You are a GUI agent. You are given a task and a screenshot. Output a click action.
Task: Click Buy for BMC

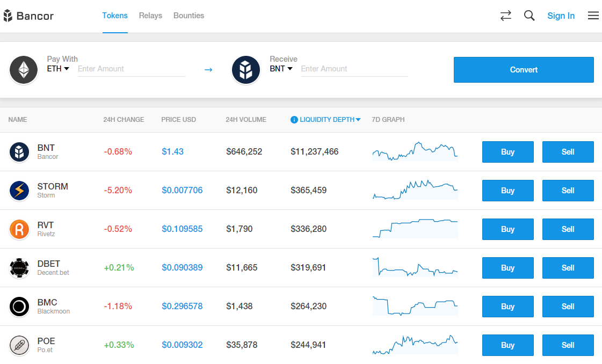tap(508, 307)
